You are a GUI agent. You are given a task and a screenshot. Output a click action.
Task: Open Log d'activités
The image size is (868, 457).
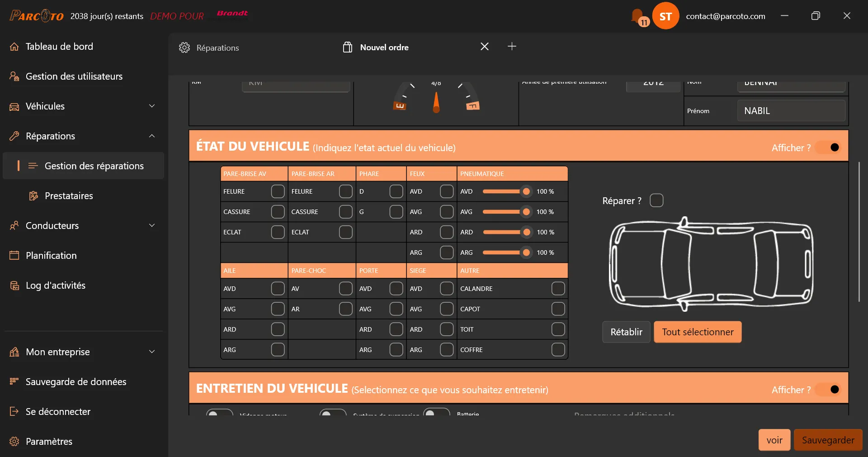pyautogui.click(x=84, y=286)
